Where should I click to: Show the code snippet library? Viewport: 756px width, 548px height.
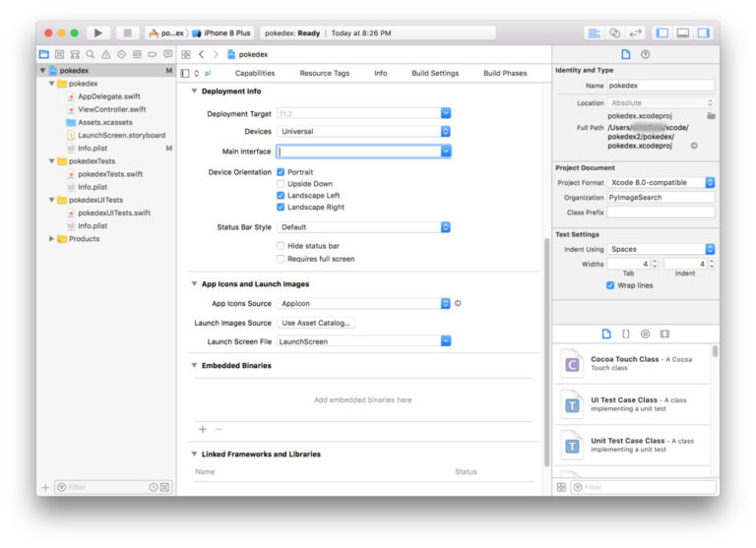pyautogui.click(x=626, y=334)
